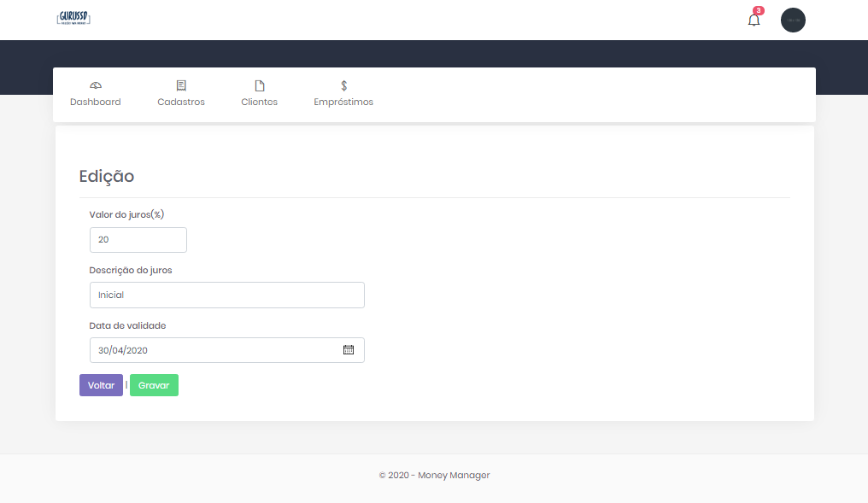Save changes with the Gravar button
This screenshot has width=868, height=503.
pos(154,385)
